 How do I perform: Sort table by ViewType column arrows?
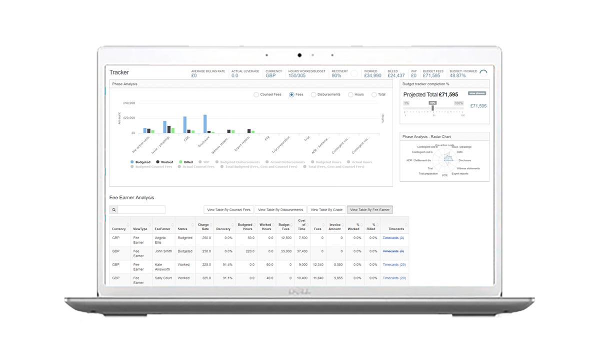point(149,225)
